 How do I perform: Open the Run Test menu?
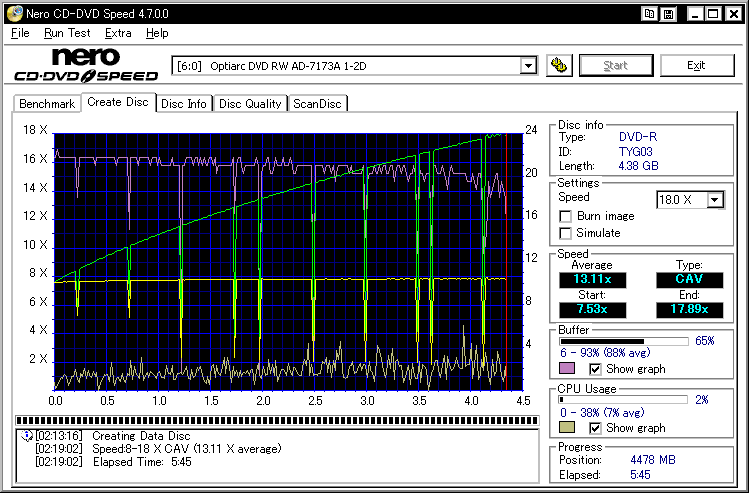pyautogui.click(x=66, y=33)
